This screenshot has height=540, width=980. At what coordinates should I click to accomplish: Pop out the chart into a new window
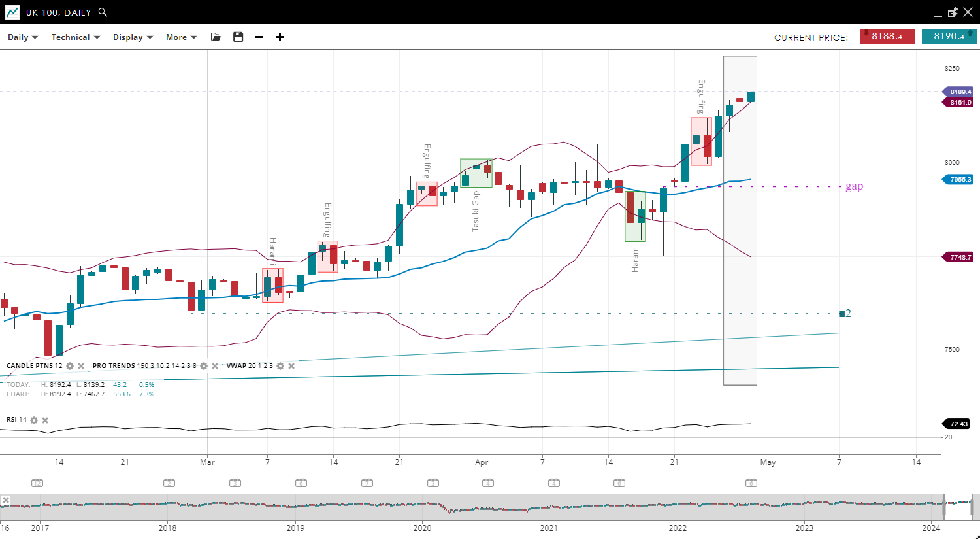tap(953, 12)
